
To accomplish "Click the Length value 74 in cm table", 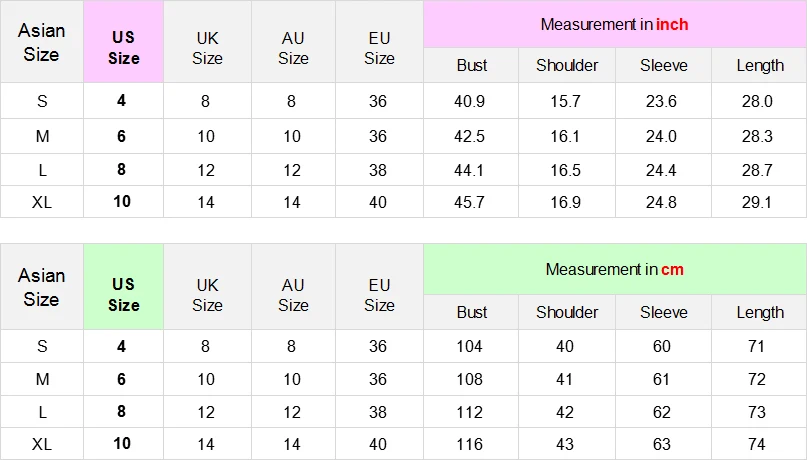I will (x=759, y=444).
